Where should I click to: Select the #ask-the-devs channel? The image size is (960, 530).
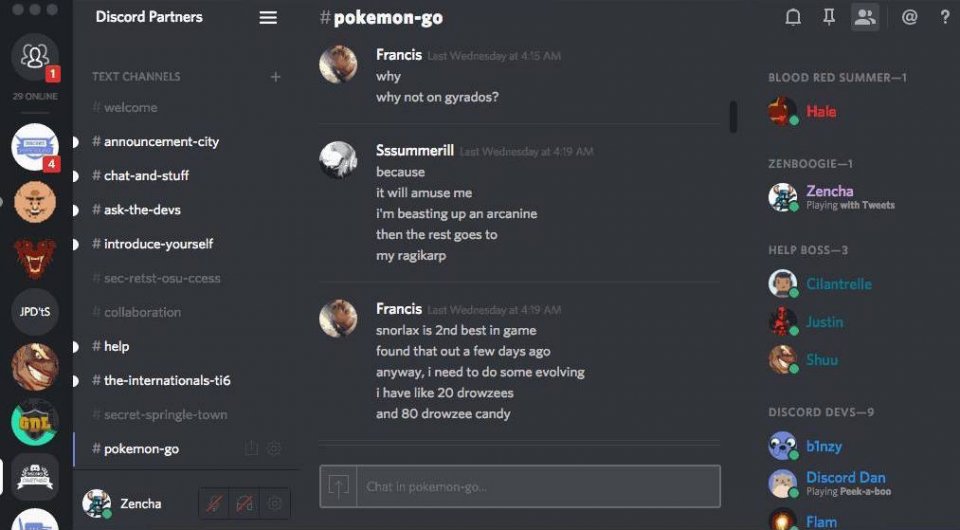click(x=142, y=210)
